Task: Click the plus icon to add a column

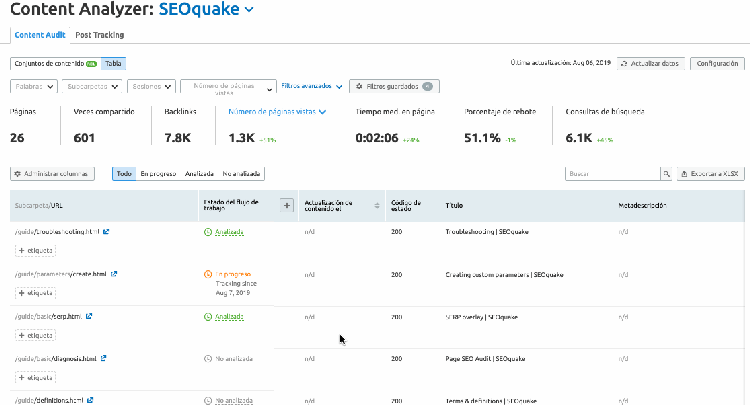Action: (287, 206)
